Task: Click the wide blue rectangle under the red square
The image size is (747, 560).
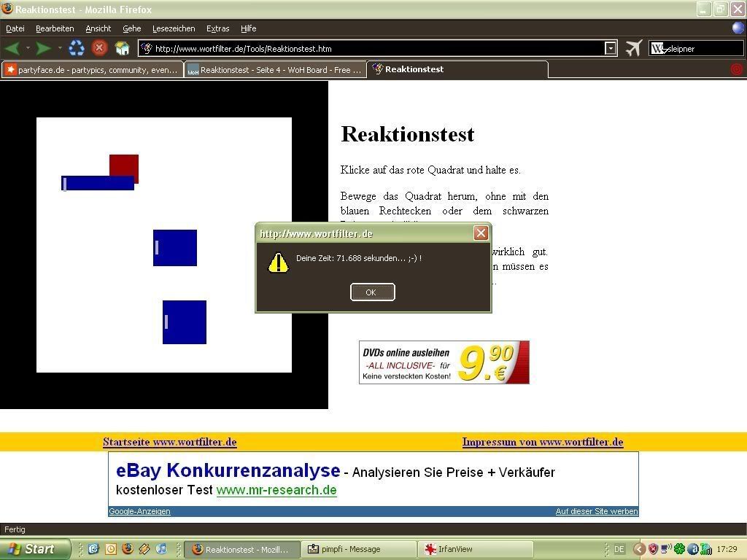Action: [x=98, y=183]
